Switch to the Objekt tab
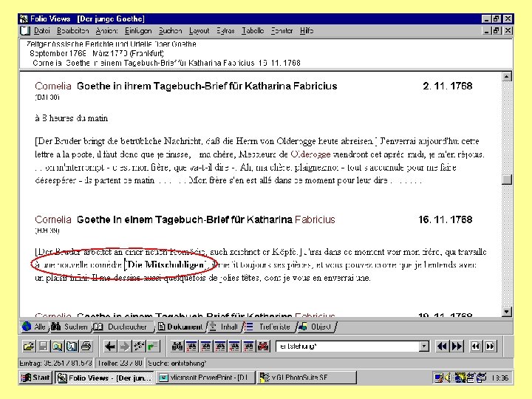532x399 pixels. pyautogui.click(x=316, y=327)
